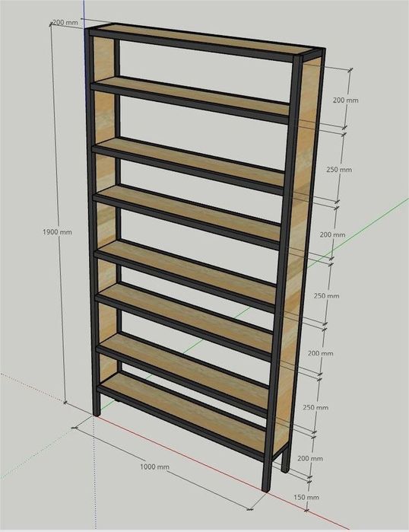Click the axes origin at front-left leg base
Screen dimensions: 409x532
click(94, 416)
